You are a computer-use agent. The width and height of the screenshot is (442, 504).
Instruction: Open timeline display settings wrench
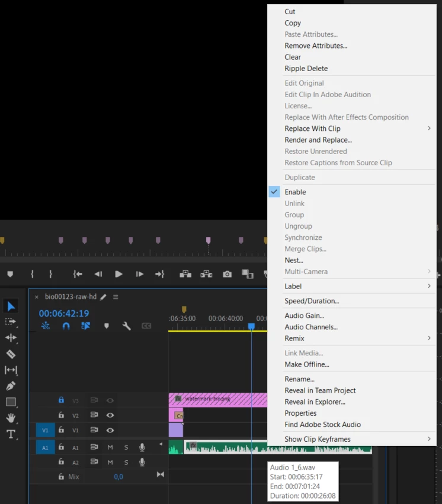[x=126, y=326]
